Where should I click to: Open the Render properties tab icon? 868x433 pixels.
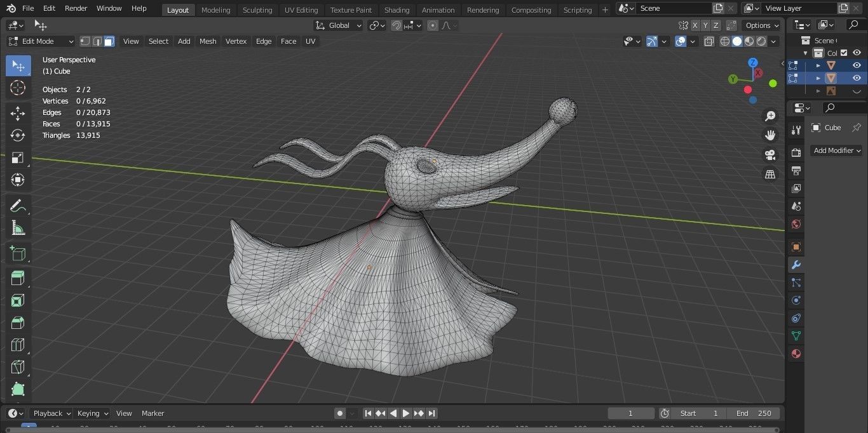click(x=796, y=152)
